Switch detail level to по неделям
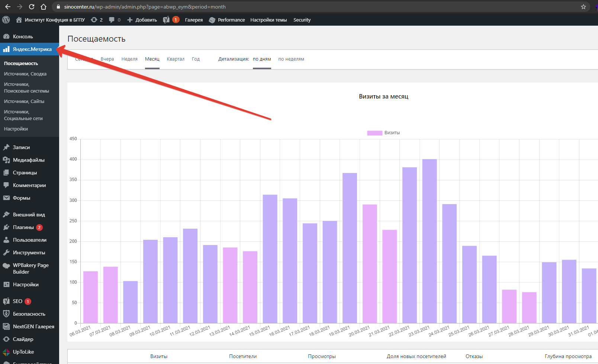598x364 pixels. pos(291,59)
